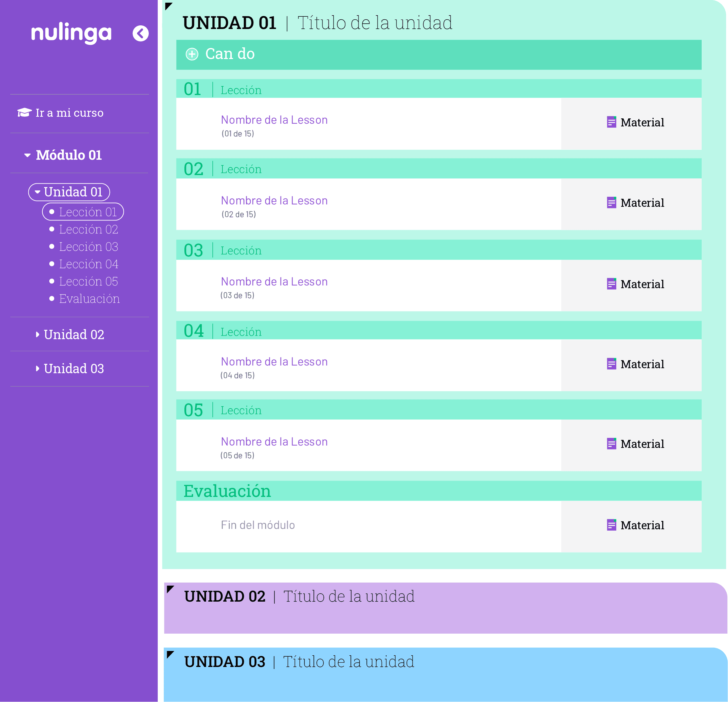Open Nombre de la Lesson (01 de 15)

tap(274, 120)
